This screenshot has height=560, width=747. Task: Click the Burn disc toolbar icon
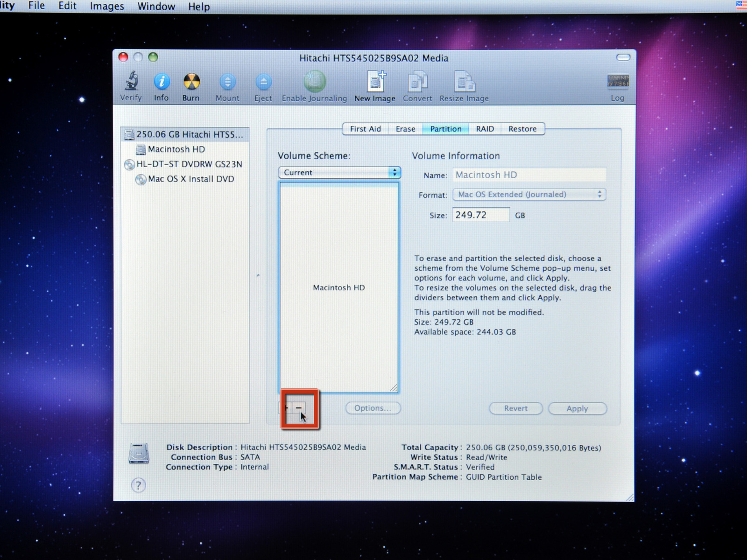[x=191, y=82]
